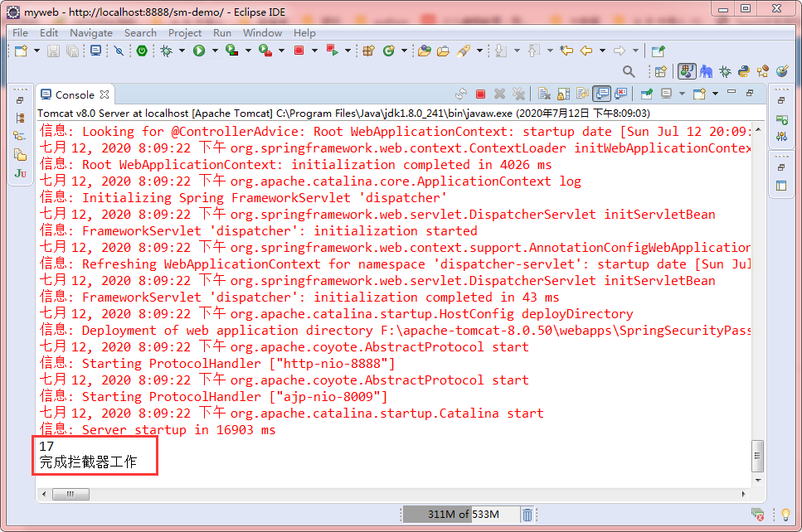
Task: Switch to the Git/team perspective icon
Action: [763, 71]
